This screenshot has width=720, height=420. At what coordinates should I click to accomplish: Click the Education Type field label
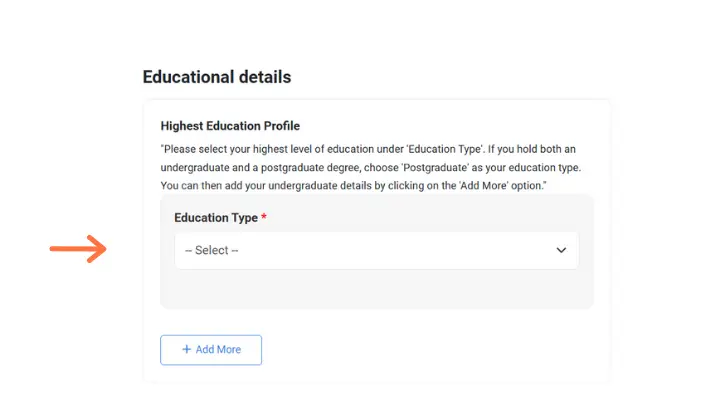click(x=216, y=218)
